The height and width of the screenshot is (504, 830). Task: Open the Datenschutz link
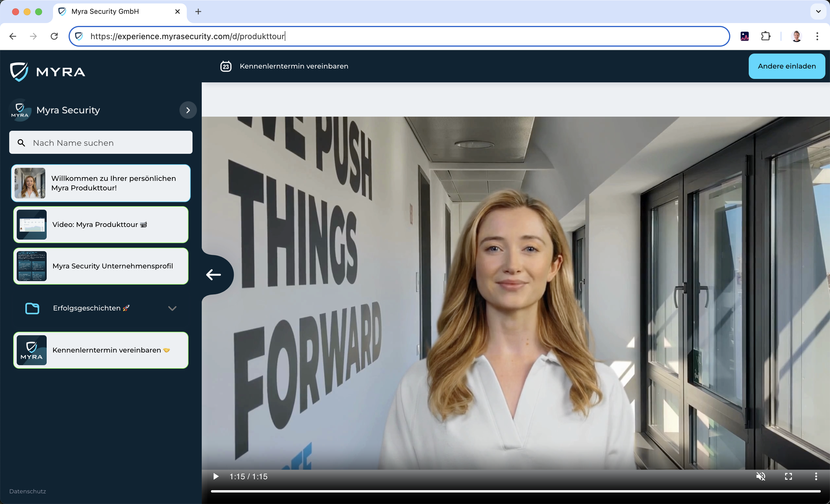point(28,491)
